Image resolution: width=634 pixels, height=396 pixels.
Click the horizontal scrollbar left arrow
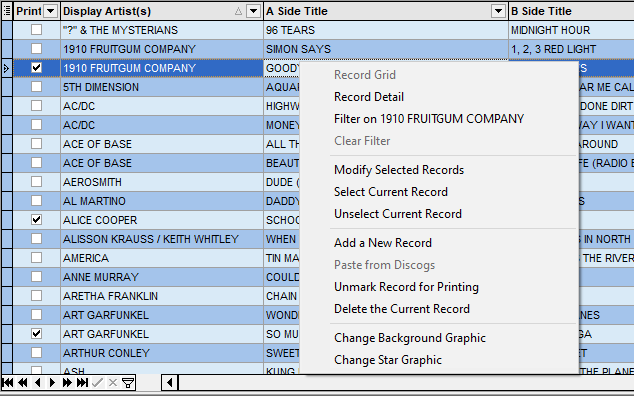(170, 383)
